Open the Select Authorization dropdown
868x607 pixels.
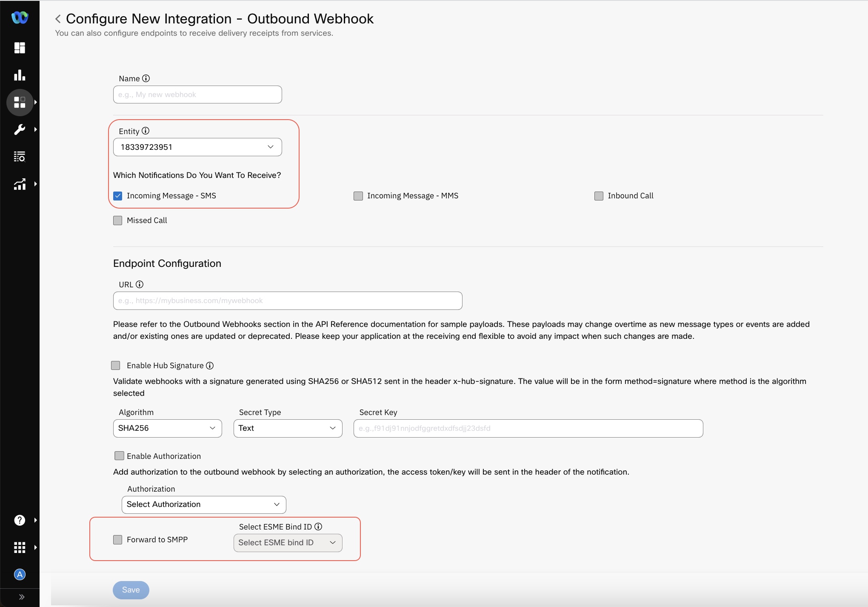(x=204, y=504)
